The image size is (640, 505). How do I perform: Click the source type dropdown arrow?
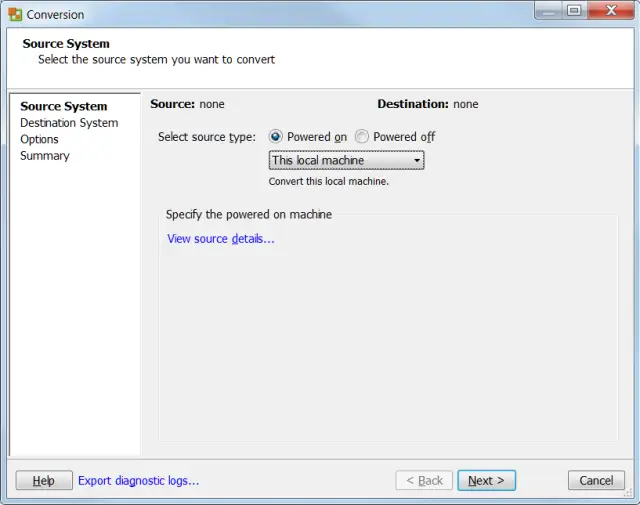click(417, 160)
